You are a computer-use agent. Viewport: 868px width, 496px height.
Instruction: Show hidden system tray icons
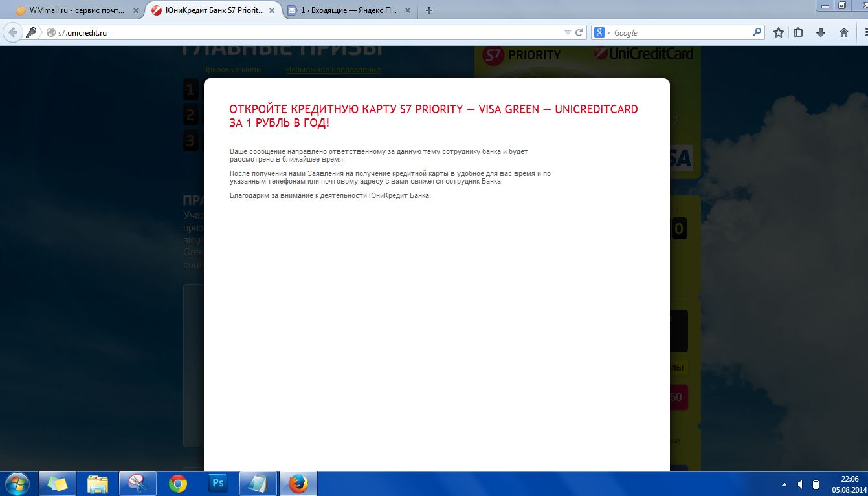point(784,484)
